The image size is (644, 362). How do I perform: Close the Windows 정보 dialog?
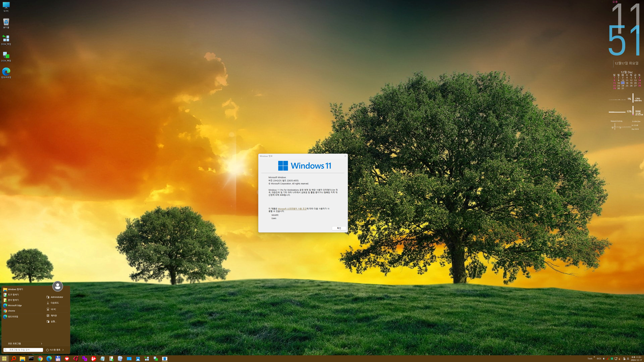pyautogui.click(x=345, y=156)
